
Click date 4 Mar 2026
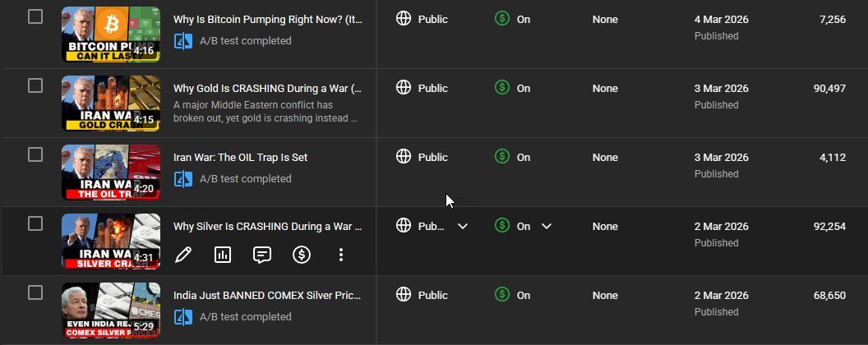pos(722,20)
